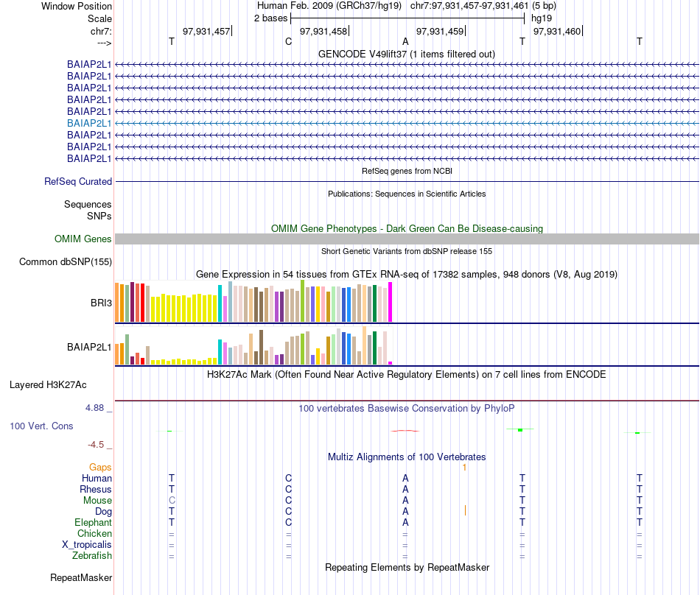700x595 pixels.
Task: Click the OMIM Genes track label
Action: (x=83, y=239)
